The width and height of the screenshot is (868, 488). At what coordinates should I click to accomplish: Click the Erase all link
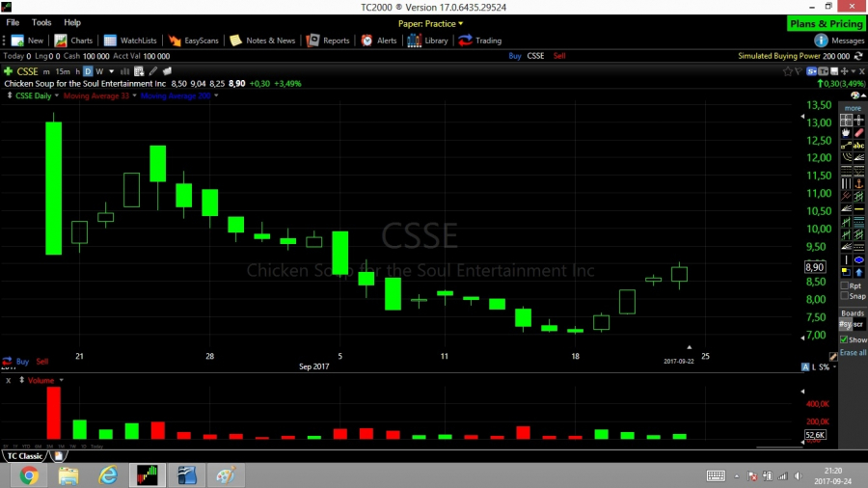pos(853,353)
